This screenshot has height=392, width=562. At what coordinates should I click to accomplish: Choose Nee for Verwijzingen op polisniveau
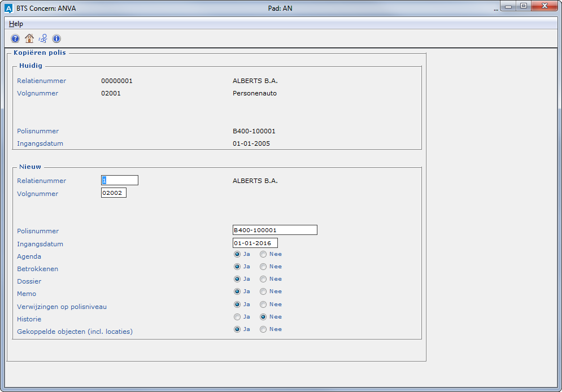(263, 304)
